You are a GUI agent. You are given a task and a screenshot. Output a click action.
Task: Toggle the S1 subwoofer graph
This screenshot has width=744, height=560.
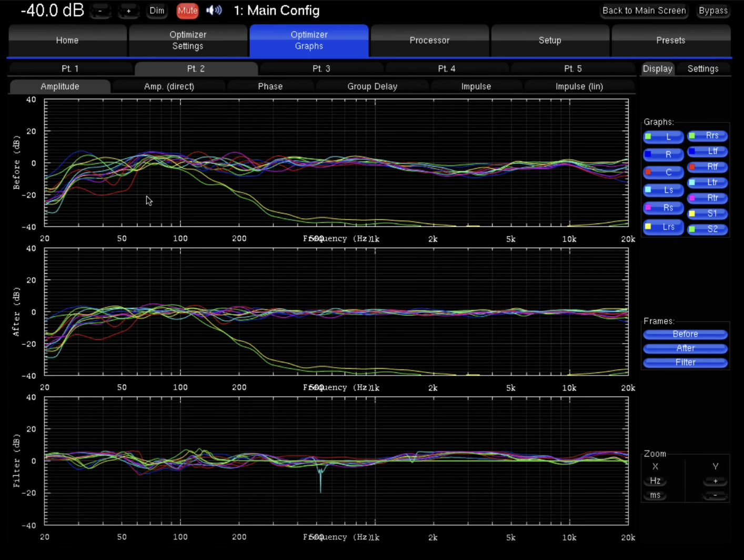(708, 214)
